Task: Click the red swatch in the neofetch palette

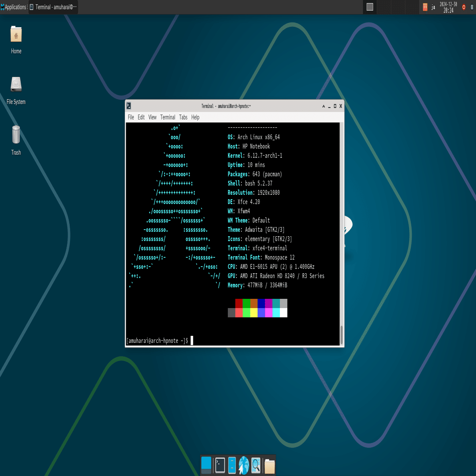Action: point(239,302)
